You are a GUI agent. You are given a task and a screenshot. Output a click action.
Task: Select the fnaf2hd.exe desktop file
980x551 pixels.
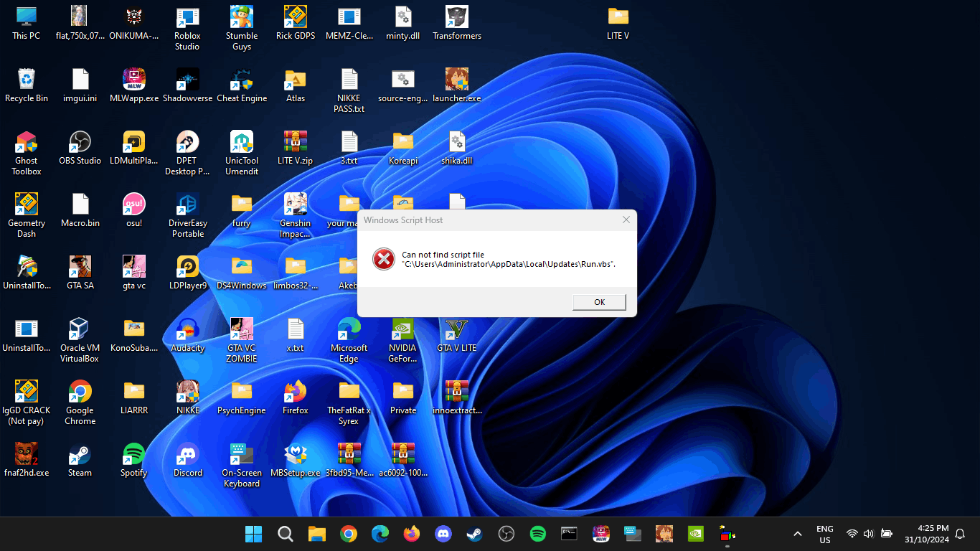tap(27, 461)
